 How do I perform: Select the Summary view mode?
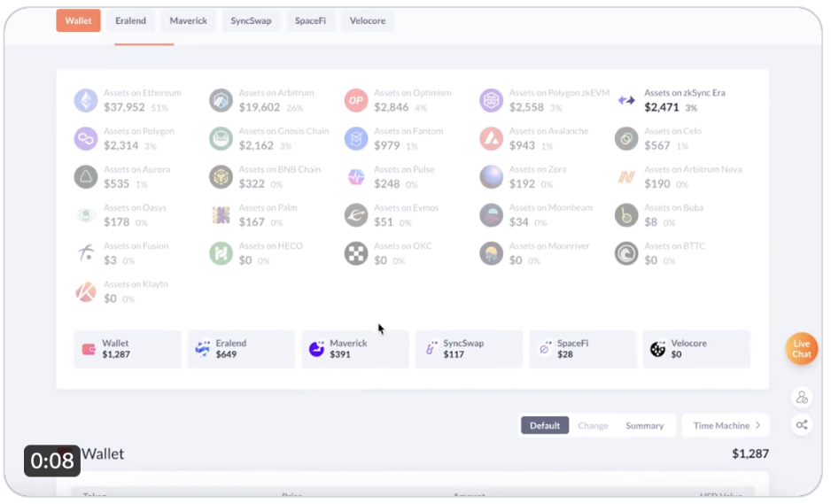click(x=644, y=425)
